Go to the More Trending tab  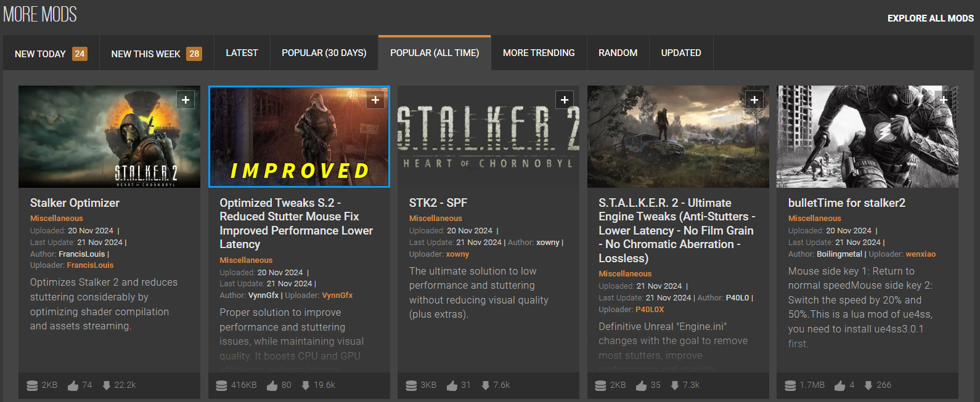tap(538, 53)
